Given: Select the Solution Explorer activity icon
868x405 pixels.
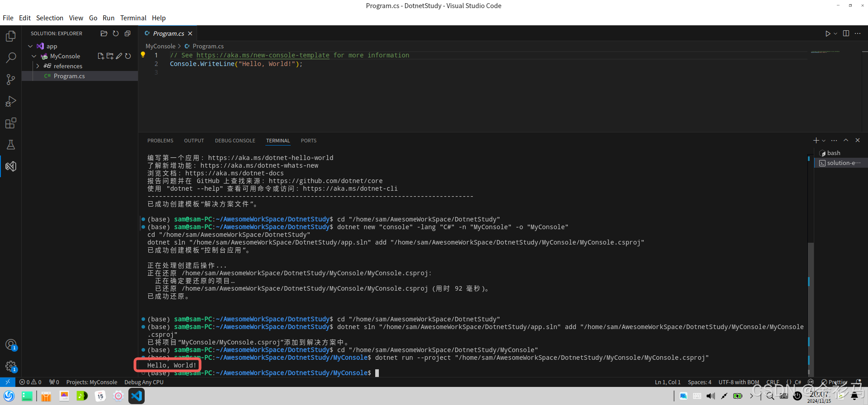Looking at the screenshot, I should pyautogui.click(x=11, y=166).
